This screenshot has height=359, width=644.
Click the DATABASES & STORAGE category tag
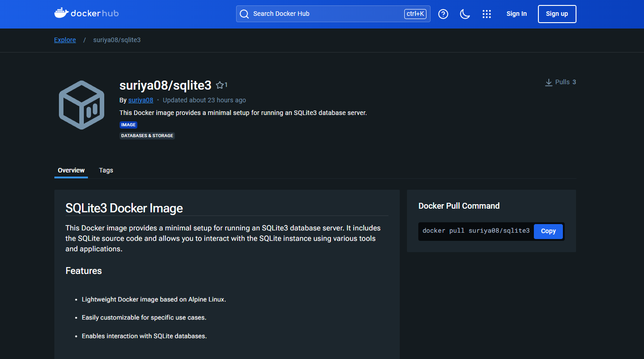pyautogui.click(x=147, y=135)
